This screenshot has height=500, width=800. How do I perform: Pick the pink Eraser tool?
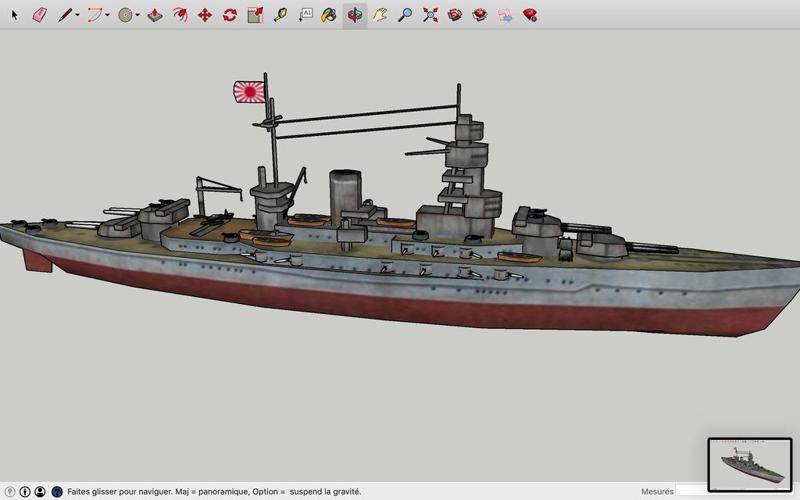40,15
